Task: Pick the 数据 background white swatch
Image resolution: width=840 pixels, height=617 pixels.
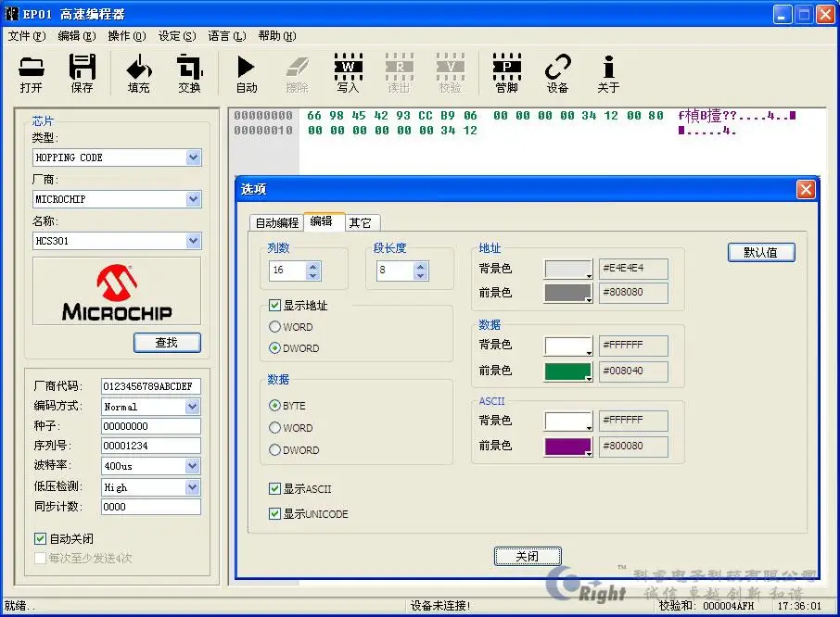Action: pos(568,346)
